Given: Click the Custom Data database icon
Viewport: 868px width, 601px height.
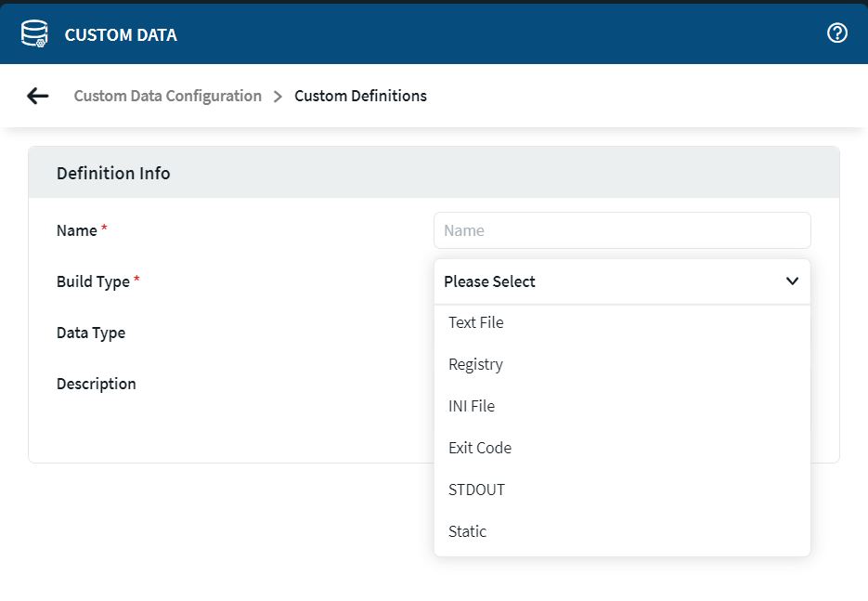Looking at the screenshot, I should pyautogui.click(x=34, y=34).
